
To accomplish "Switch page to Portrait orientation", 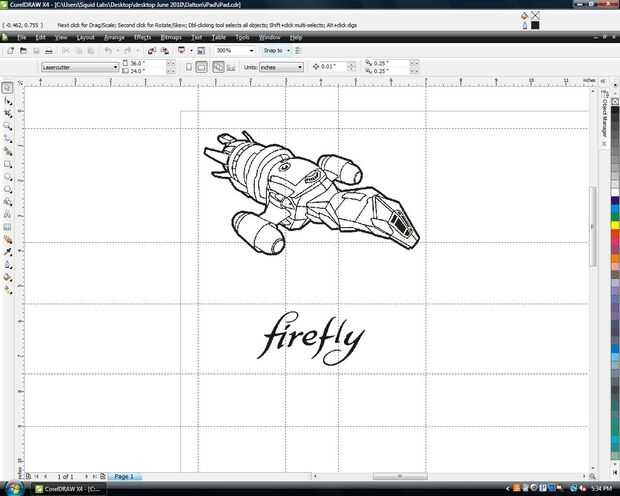I will pyautogui.click(x=189, y=67).
